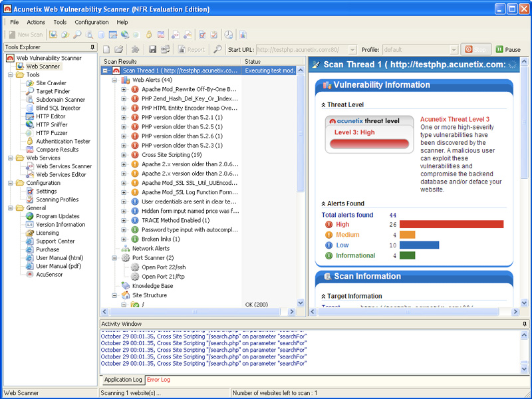Pause the running scan

507,49
